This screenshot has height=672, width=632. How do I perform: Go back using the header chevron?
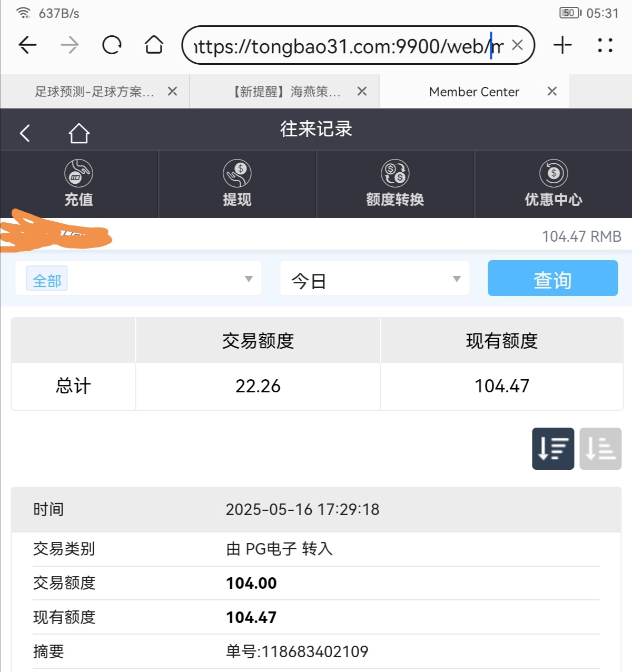[25, 133]
